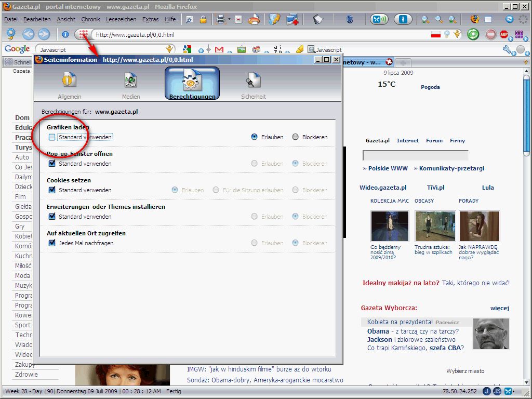Image resolution: width=532 pixels, height=399 pixels.
Task: Click the Firefox globe icon in top toolbar
Action: point(475,19)
